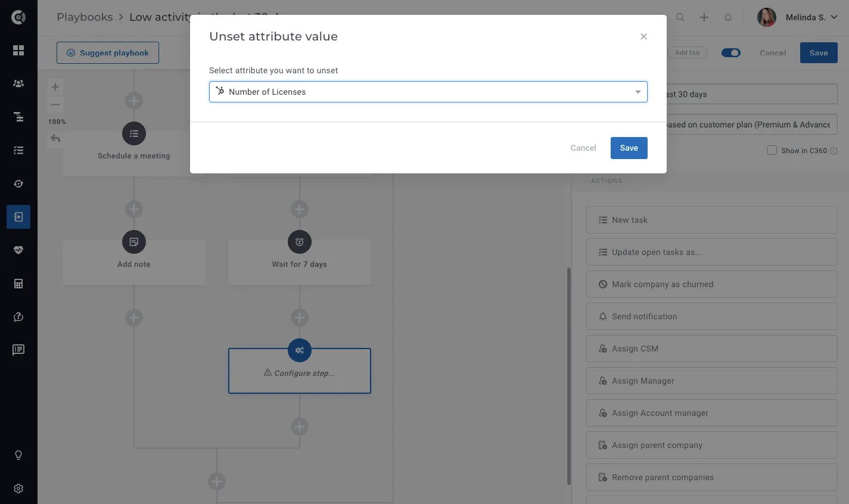The height and width of the screenshot is (504, 849).
Task: Open the tasks checklist icon in sidebar
Action: (18, 150)
